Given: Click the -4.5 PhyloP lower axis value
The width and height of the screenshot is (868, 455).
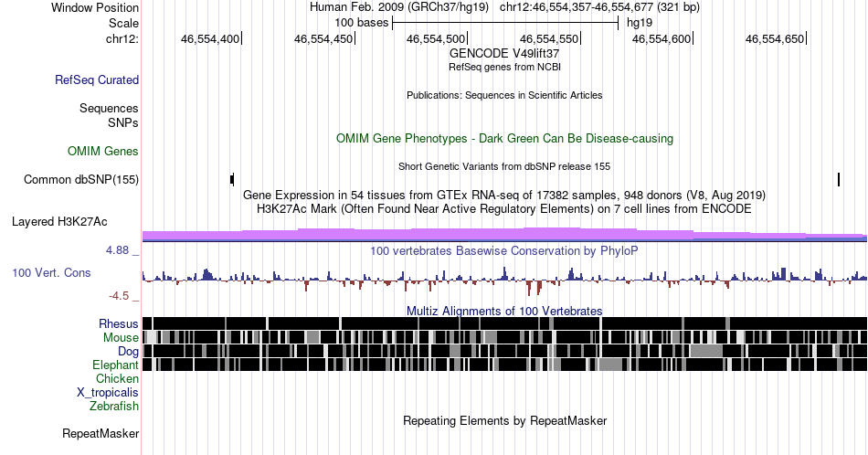Looking at the screenshot, I should (119, 296).
